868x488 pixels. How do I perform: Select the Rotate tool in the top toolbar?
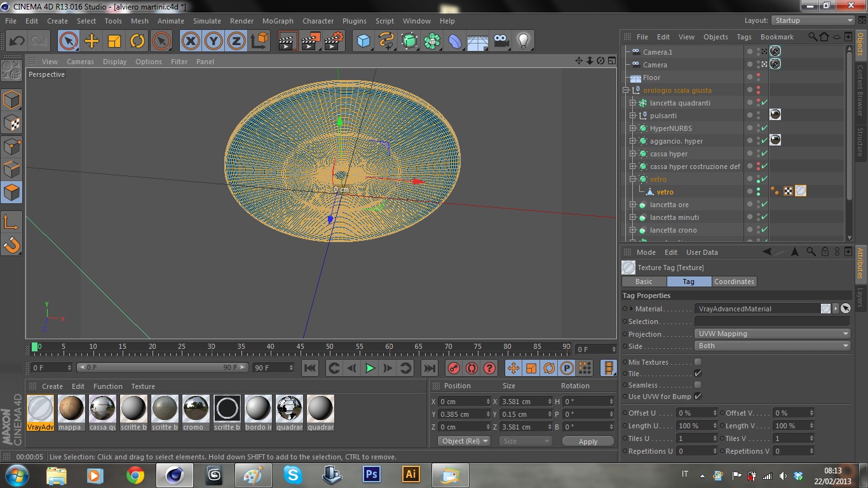tap(137, 41)
